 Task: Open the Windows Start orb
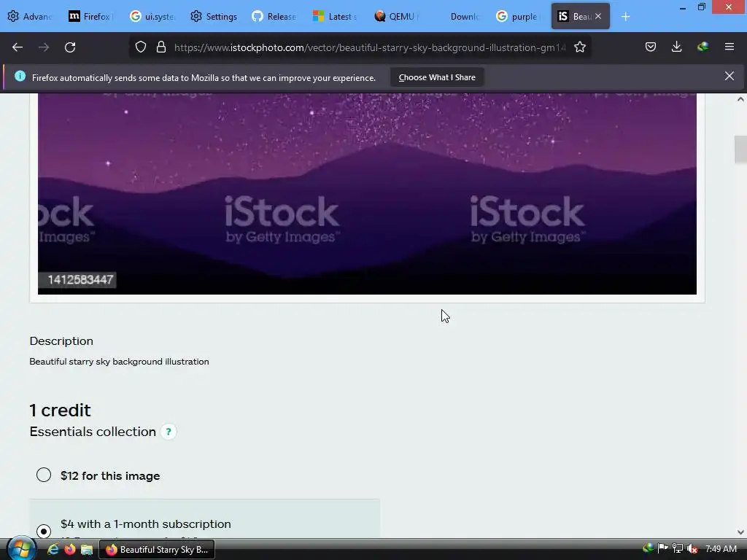tap(20, 549)
